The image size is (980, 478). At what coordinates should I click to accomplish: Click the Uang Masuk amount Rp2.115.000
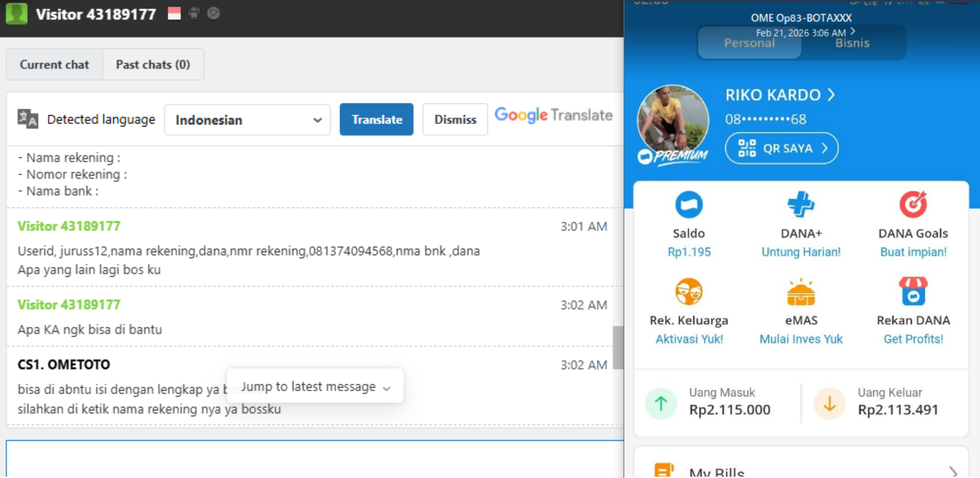(x=730, y=411)
